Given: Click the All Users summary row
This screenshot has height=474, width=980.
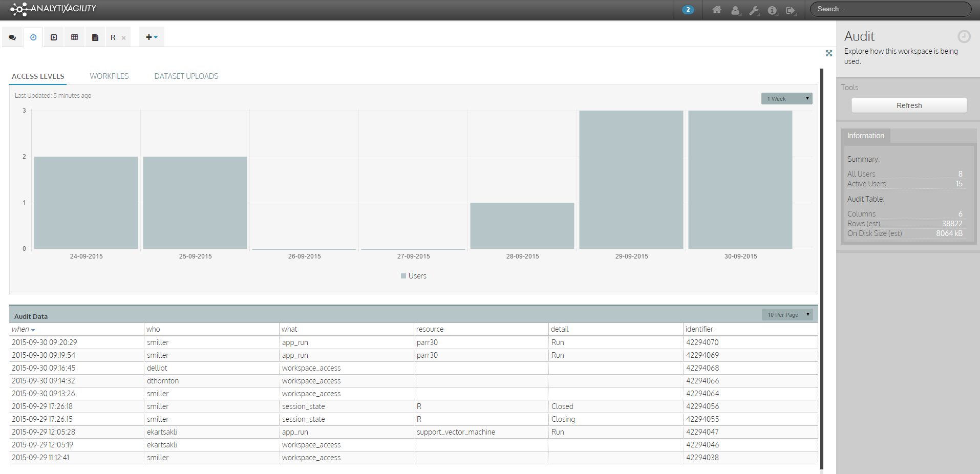Looking at the screenshot, I should tap(905, 174).
